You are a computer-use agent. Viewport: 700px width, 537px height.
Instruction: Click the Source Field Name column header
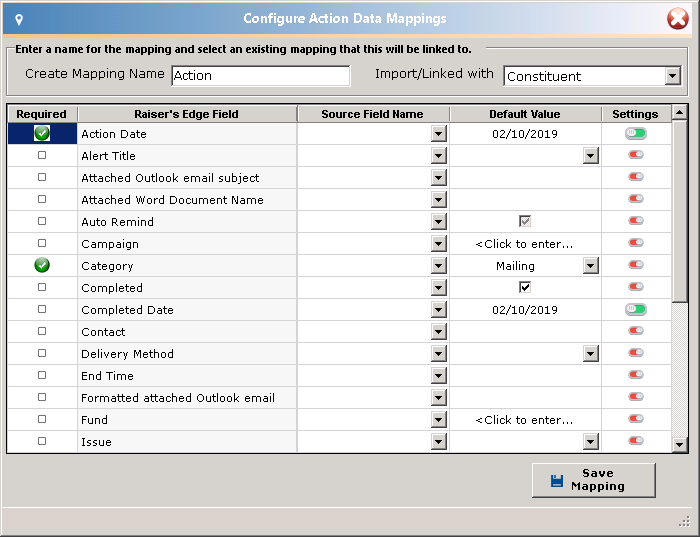(372, 114)
